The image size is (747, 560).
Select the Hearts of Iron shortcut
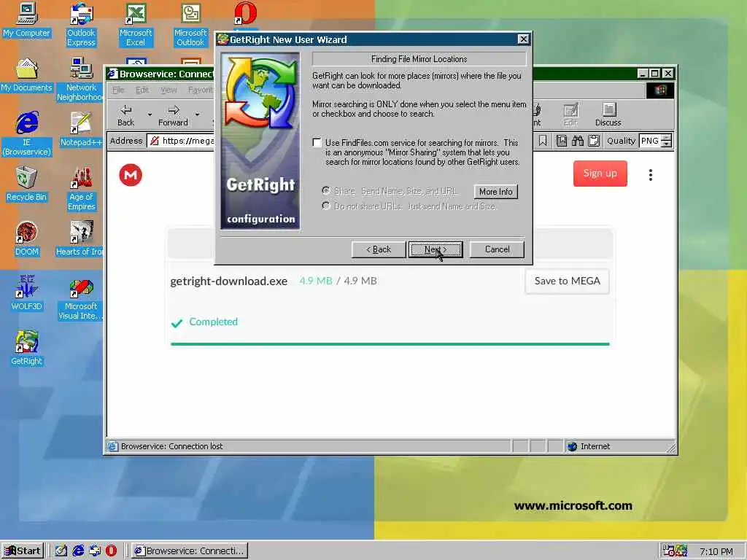tap(80, 239)
